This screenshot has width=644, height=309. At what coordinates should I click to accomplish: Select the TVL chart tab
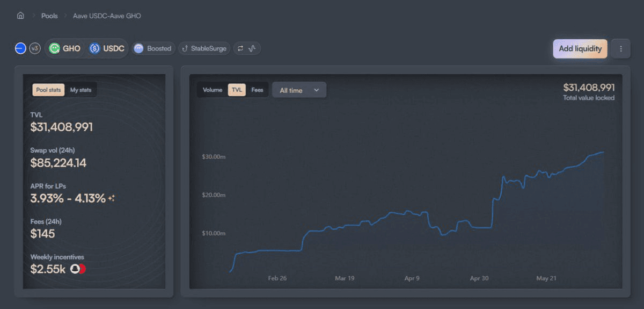(x=237, y=90)
